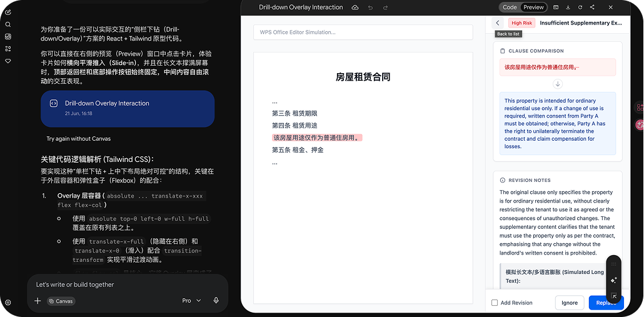
Task: Open the search icon in left sidebar
Action: (x=8, y=24)
